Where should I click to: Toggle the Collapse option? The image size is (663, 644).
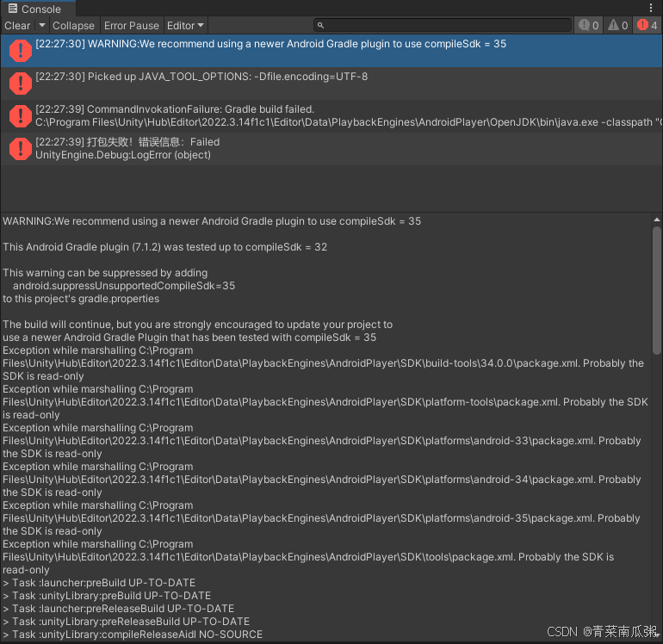pyautogui.click(x=73, y=25)
